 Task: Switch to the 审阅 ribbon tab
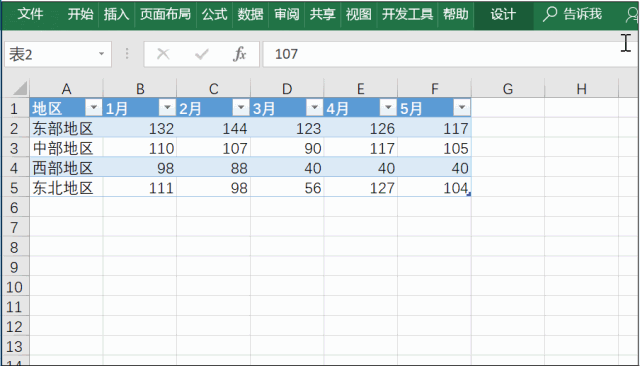tap(287, 14)
